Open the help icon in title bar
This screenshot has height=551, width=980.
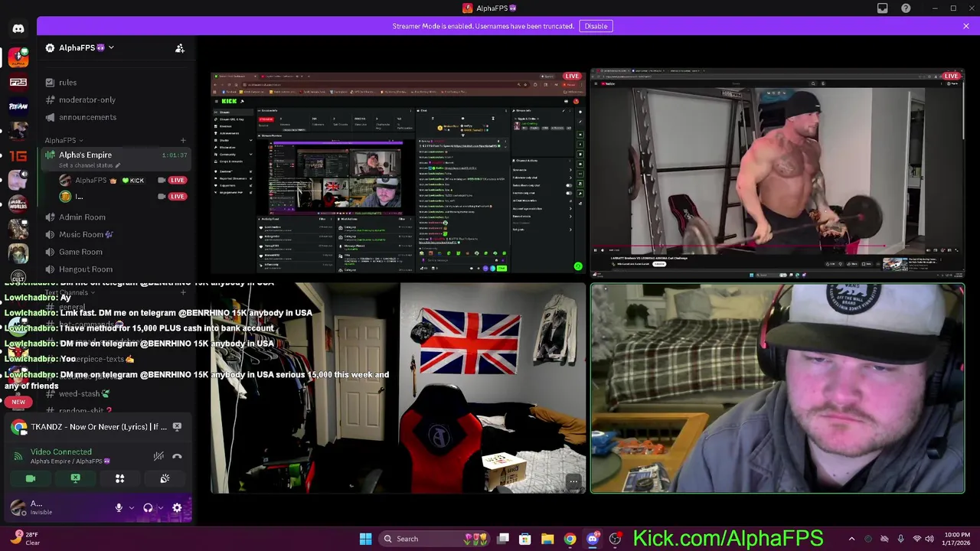(x=906, y=8)
